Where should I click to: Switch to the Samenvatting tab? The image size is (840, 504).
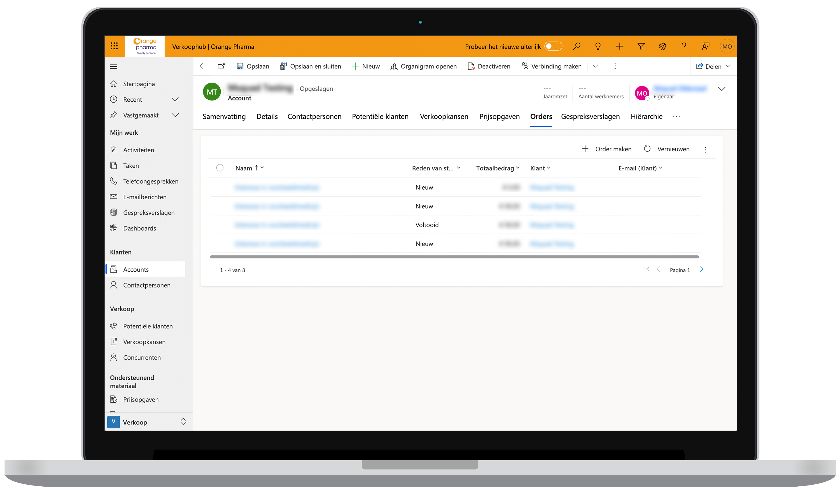click(224, 116)
